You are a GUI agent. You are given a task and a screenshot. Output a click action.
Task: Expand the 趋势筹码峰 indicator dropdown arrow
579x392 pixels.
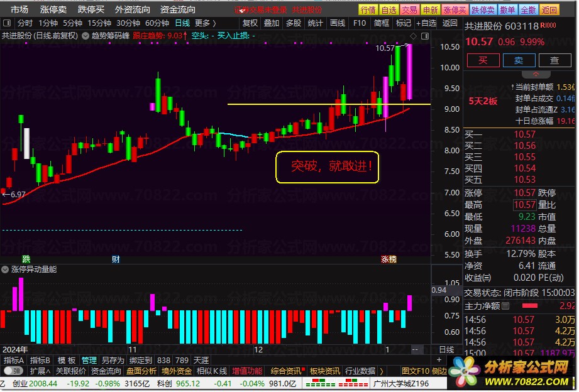pyautogui.click(x=85, y=36)
